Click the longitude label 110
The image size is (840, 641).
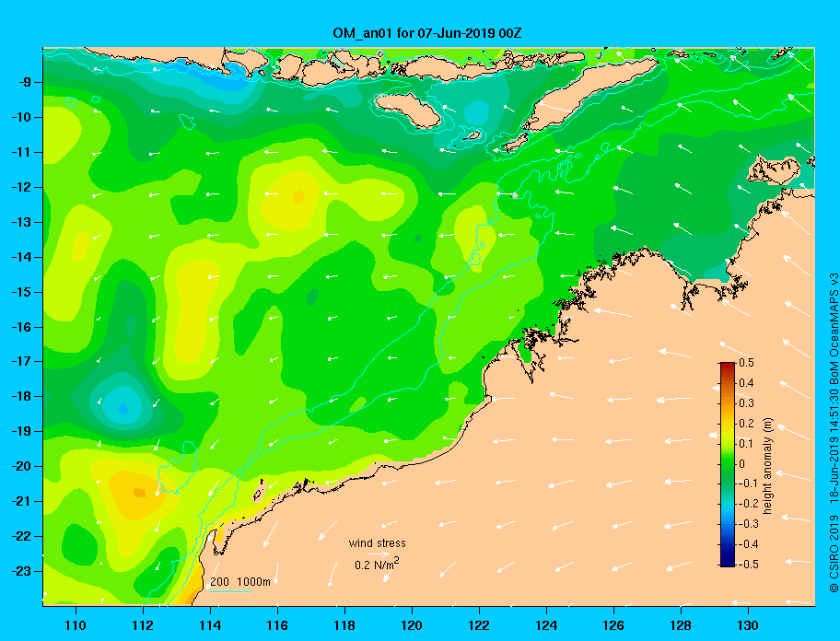click(x=76, y=625)
